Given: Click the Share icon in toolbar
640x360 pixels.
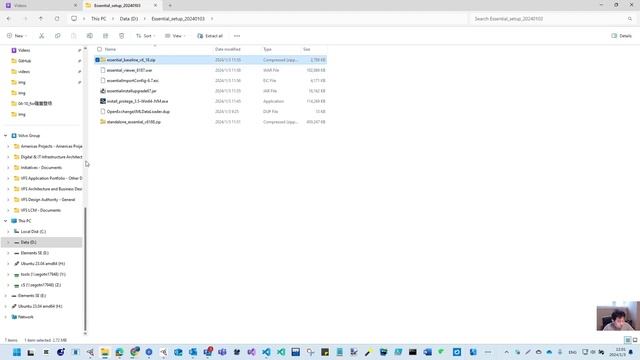Looking at the screenshot, I should (x=106, y=36).
